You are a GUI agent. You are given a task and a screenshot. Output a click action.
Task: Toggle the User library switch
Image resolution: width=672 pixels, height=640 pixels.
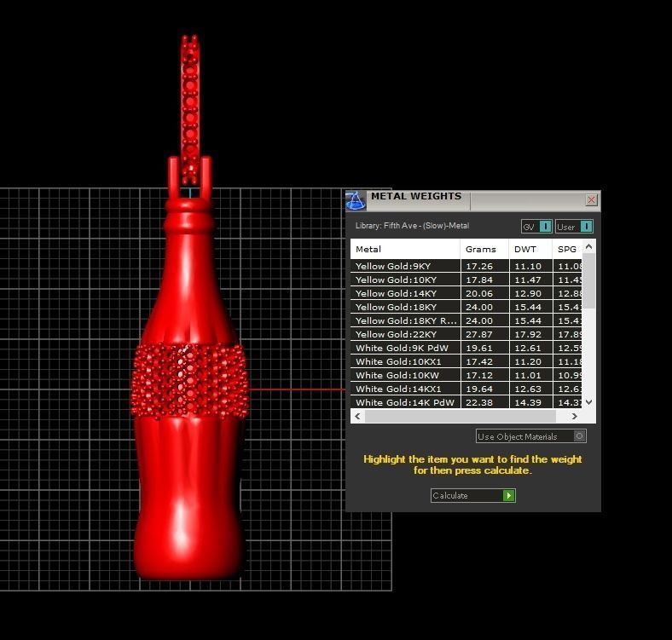point(574,226)
